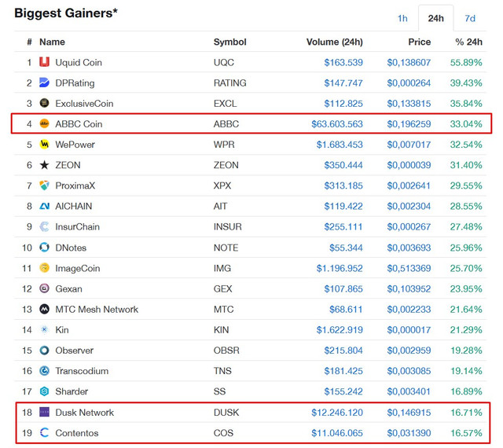Click the Uquid Coin logo icon
The height and width of the screenshot is (448, 503).
click(x=44, y=62)
